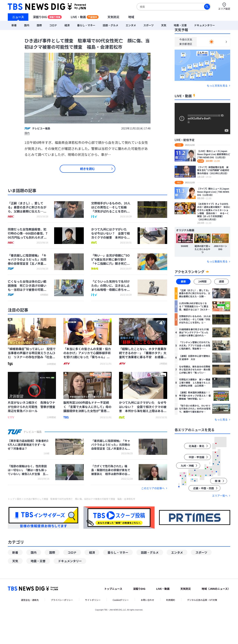Open 中部・甲信越 area button
The width and height of the screenshot is (238, 644).
click(197, 457)
